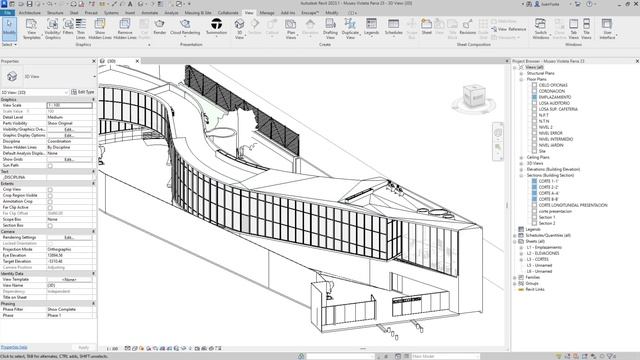Screen dimensions: 640x360
Task: Select the Show Hidden Lines tool
Action: [100, 29]
